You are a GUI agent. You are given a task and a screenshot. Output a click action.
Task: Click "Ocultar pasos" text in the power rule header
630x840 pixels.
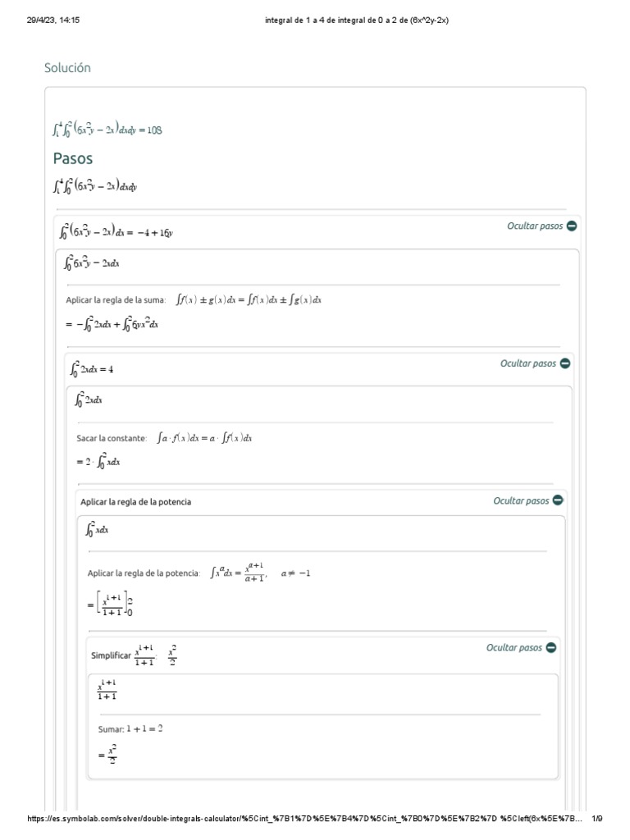click(521, 500)
